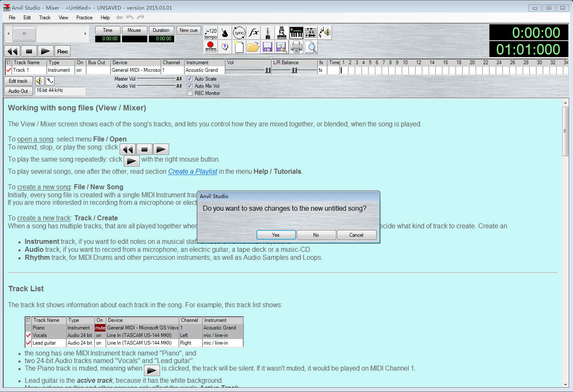Image resolution: width=573 pixels, height=392 pixels.
Task: Open a song with the folder icon
Action: pyautogui.click(x=254, y=47)
